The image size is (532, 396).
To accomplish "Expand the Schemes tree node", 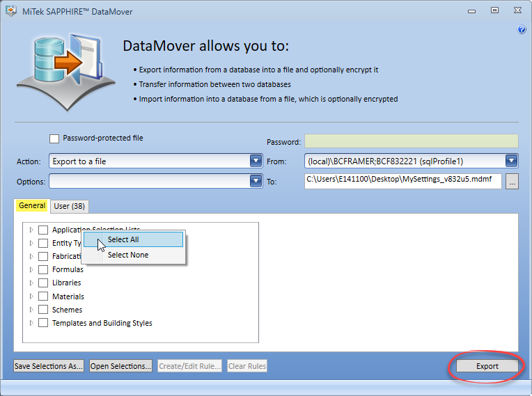I will pyautogui.click(x=31, y=310).
